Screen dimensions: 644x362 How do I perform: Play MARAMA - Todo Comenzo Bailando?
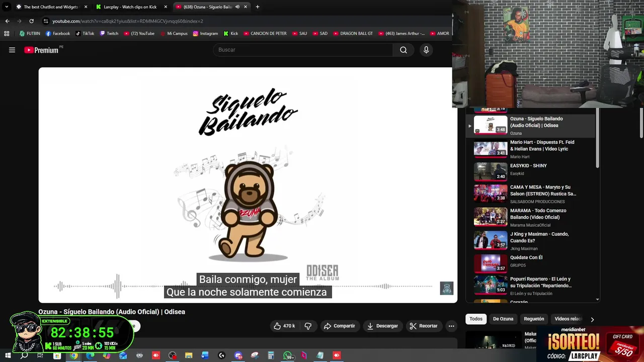coord(531,217)
